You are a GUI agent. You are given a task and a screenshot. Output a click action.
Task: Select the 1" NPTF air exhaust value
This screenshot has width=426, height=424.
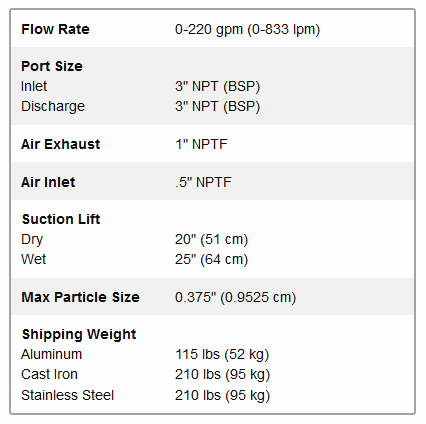tap(201, 144)
